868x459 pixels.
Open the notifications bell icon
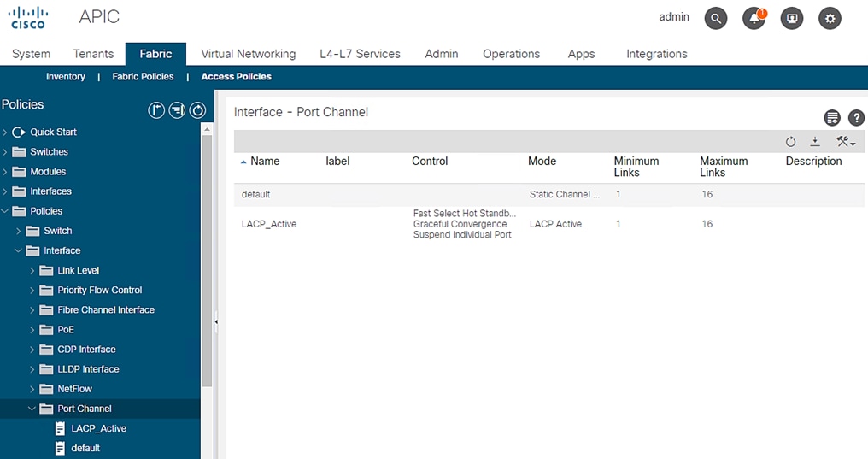[x=754, y=18]
